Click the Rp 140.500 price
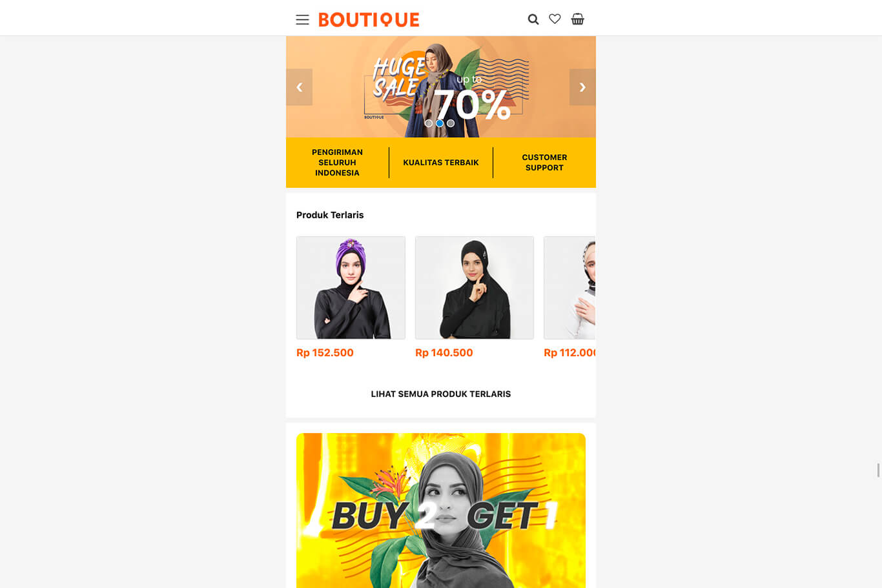 coord(444,353)
